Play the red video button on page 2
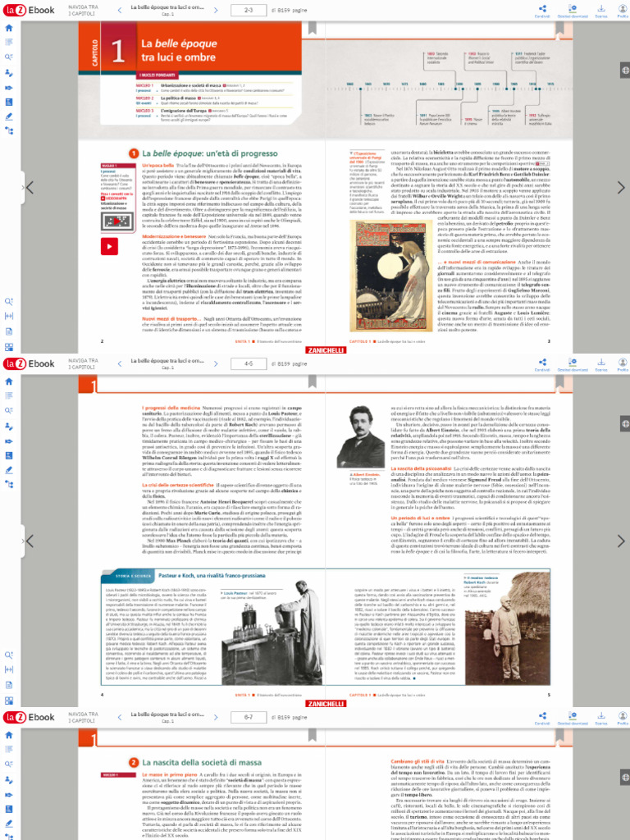Viewport: 630px width, 840px height. (x=109, y=246)
